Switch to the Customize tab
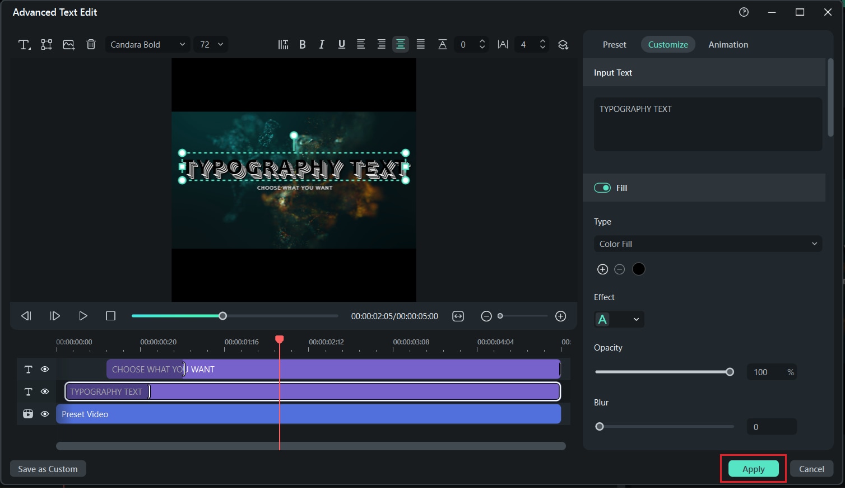The width and height of the screenshot is (845, 504). pyautogui.click(x=668, y=45)
